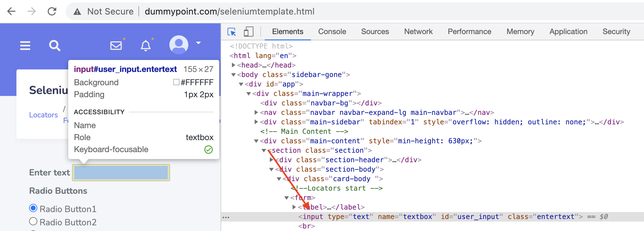The height and width of the screenshot is (231, 644).
Task: Click the Enter text input field
Action: pos(121,173)
